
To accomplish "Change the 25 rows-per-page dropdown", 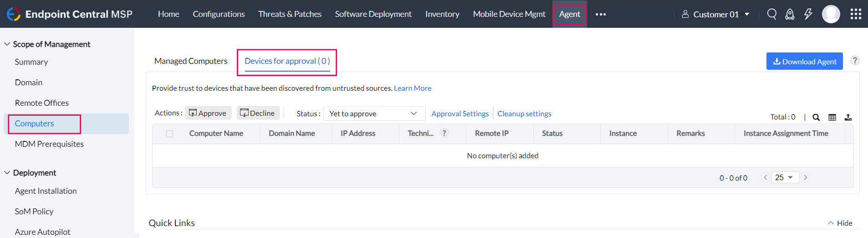I will pos(785,177).
